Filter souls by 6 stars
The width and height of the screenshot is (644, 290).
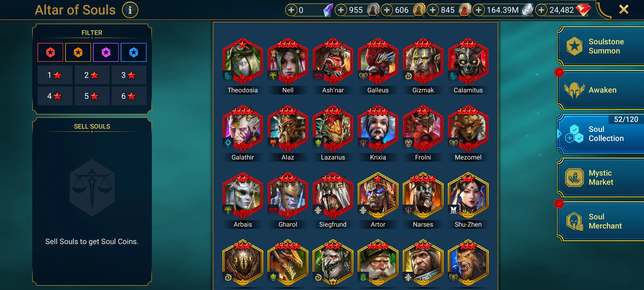(129, 96)
